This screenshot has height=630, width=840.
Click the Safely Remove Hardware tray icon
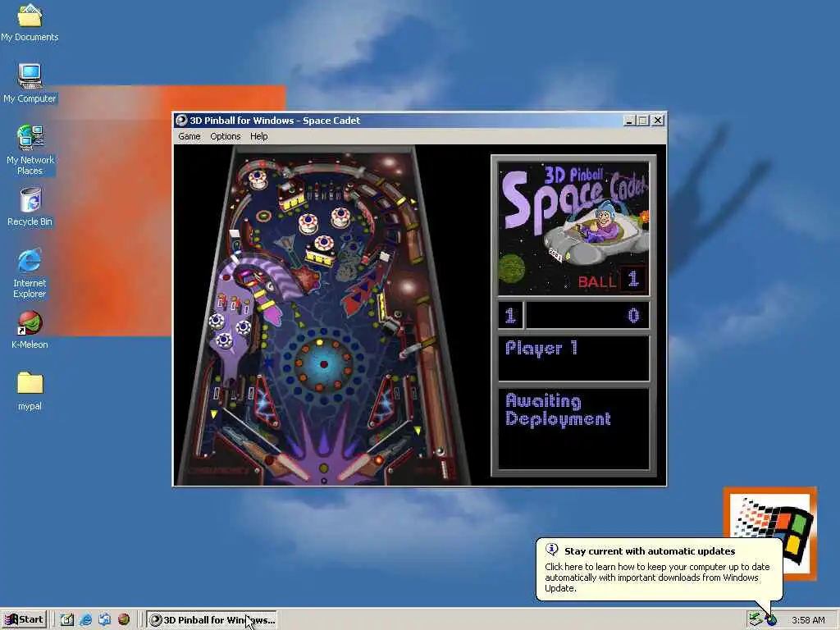756,619
